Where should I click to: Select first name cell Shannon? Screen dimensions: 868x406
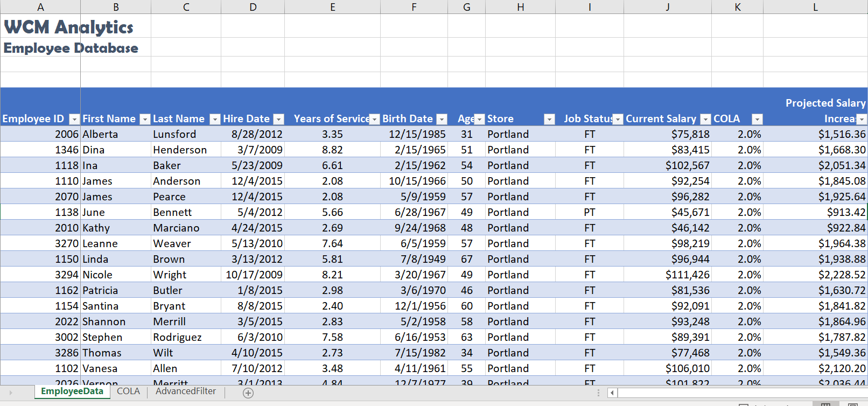coord(116,321)
